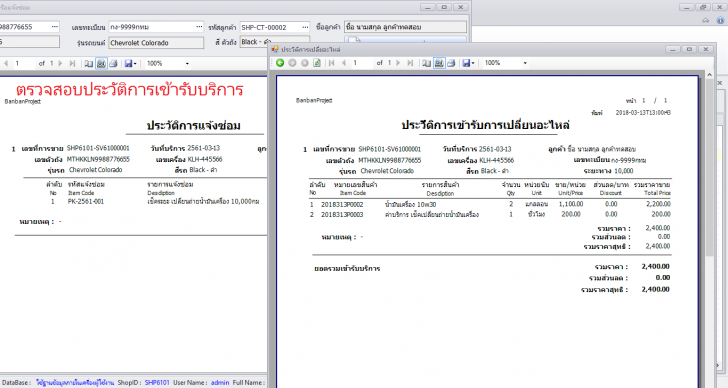Click database status link in status bar

[75, 383]
